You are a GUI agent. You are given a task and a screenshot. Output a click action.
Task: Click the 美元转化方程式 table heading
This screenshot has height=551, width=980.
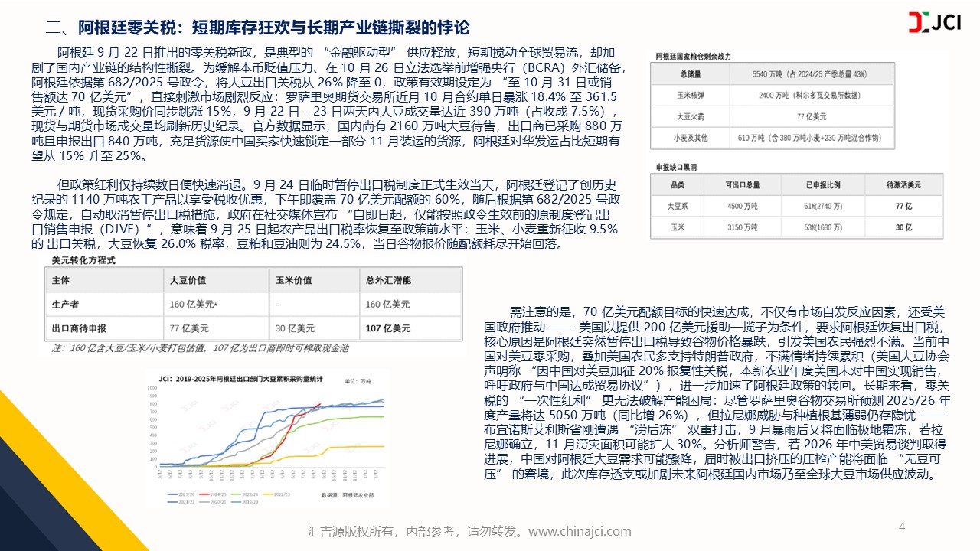point(83,260)
